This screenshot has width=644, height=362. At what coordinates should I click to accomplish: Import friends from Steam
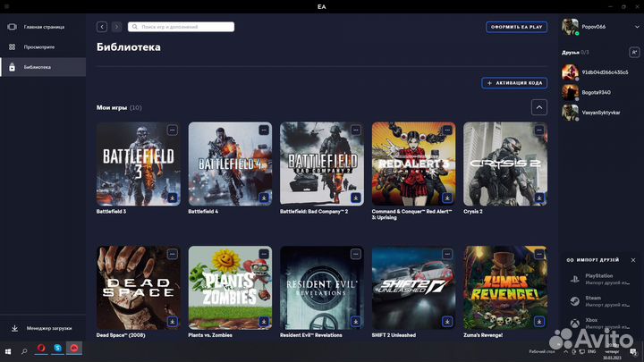coord(600,301)
